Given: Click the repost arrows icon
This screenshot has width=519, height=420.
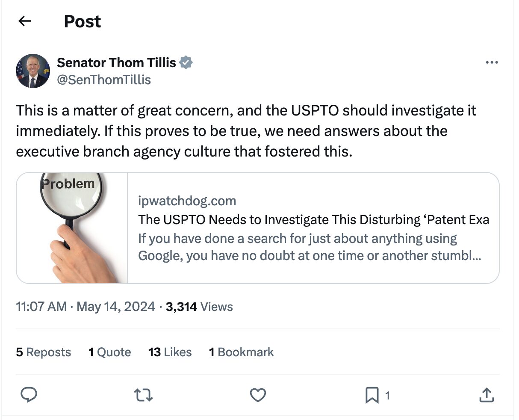Looking at the screenshot, I should [x=143, y=395].
